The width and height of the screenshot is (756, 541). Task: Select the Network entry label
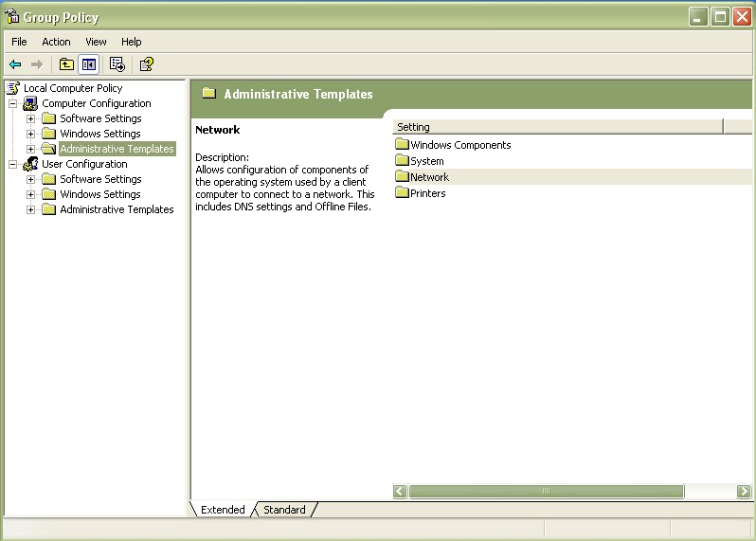click(429, 177)
